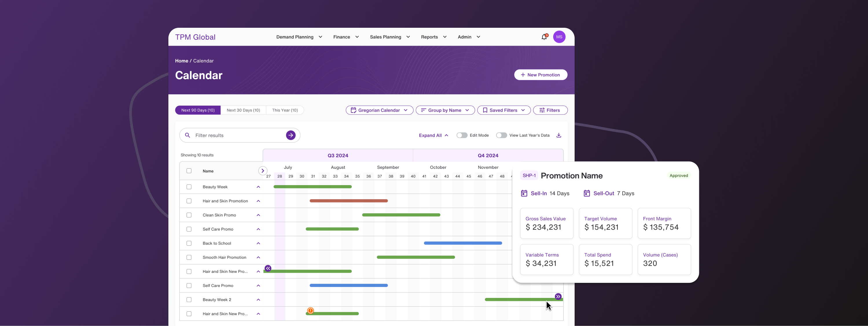868x326 pixels.
Task: Toggle View Last Year's Data switch
Action: coord(501,135)
